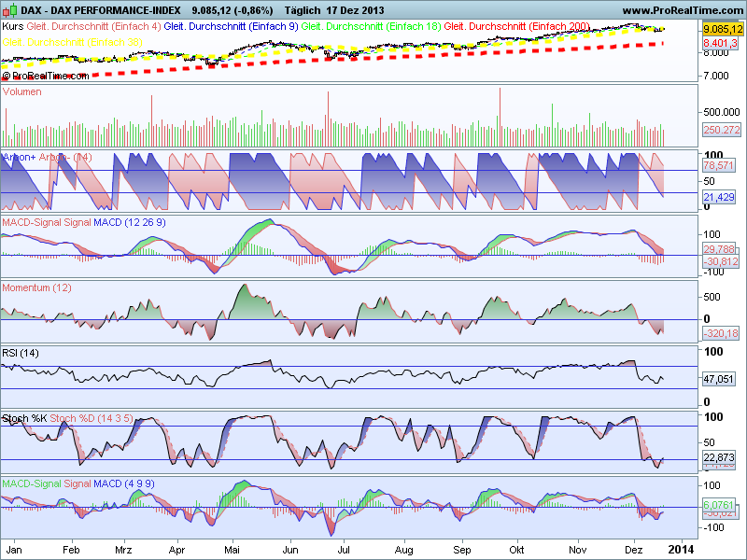
Task: Click the Mai label on time axis
Action: point(232,550)
